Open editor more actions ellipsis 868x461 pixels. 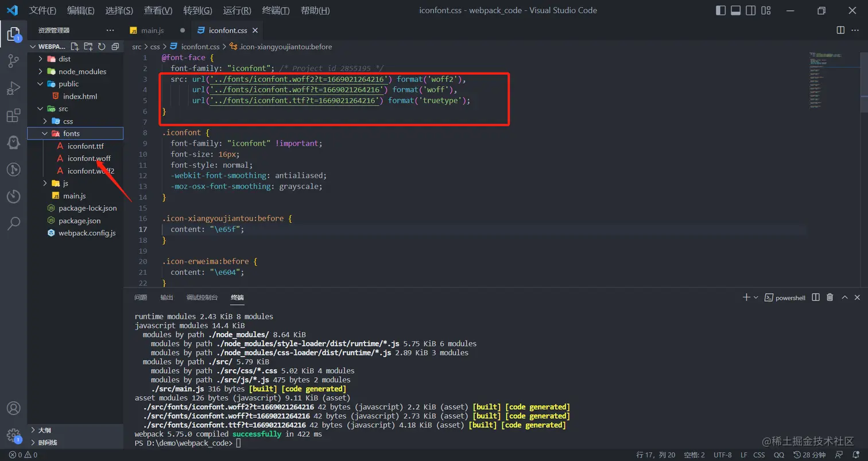coord(857,30)
